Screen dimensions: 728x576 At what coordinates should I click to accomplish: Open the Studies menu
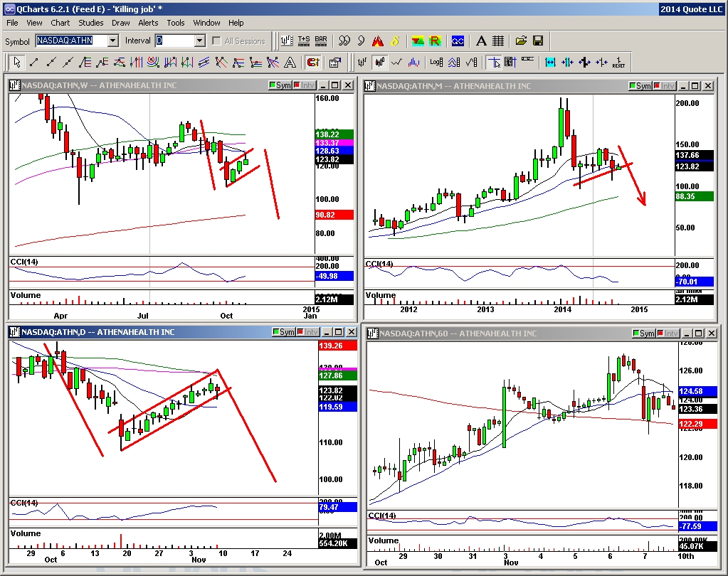pos(90,23)
